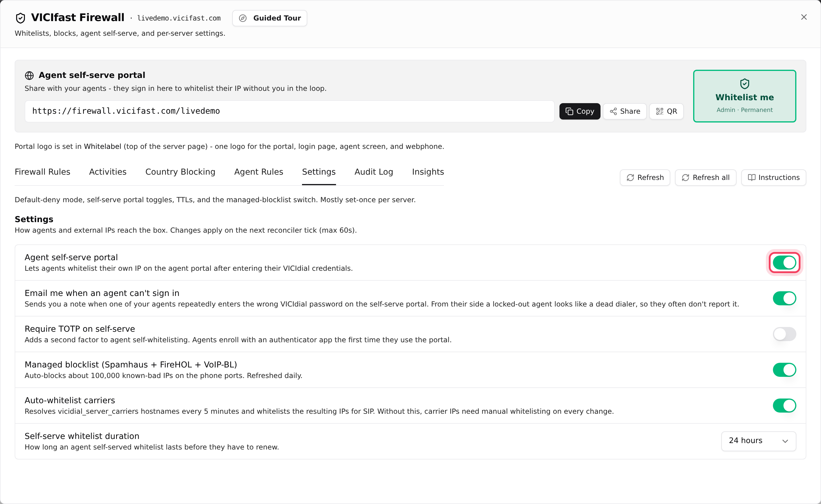Switch to the Firewall Rules tab
This screenshot has height=504, width=821.
click(42, 172)
